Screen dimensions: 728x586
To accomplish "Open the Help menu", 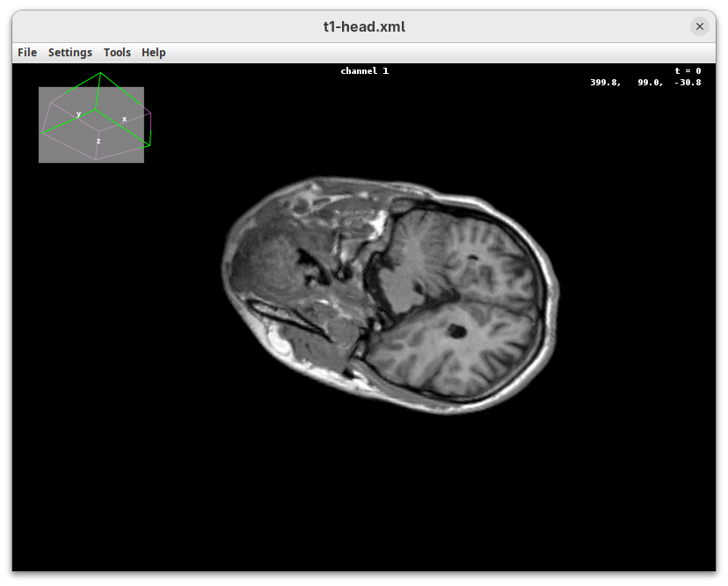I will tap(154, 53).
